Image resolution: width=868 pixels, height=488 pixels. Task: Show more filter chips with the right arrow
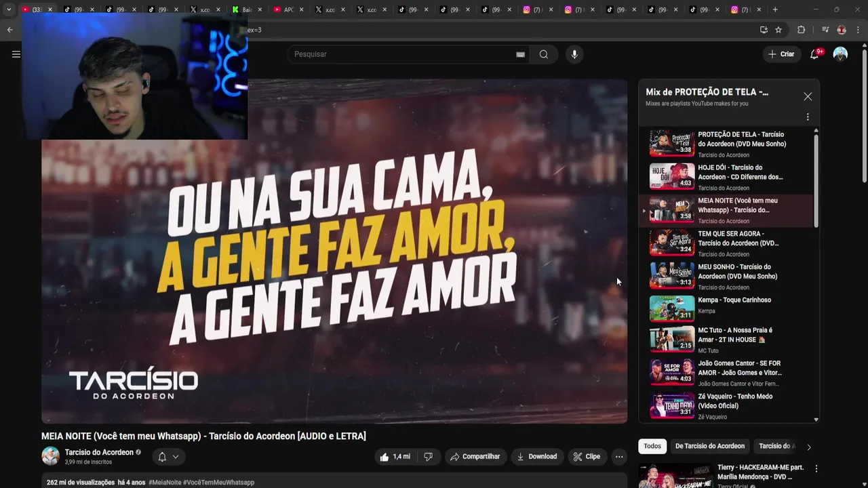[x=808, y=447]
